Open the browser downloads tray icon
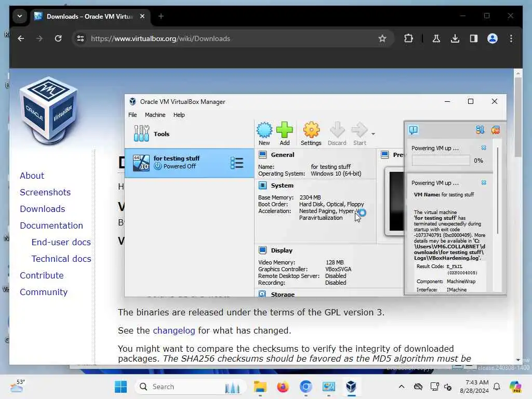 pyautogui.click(x=455, y=38)
